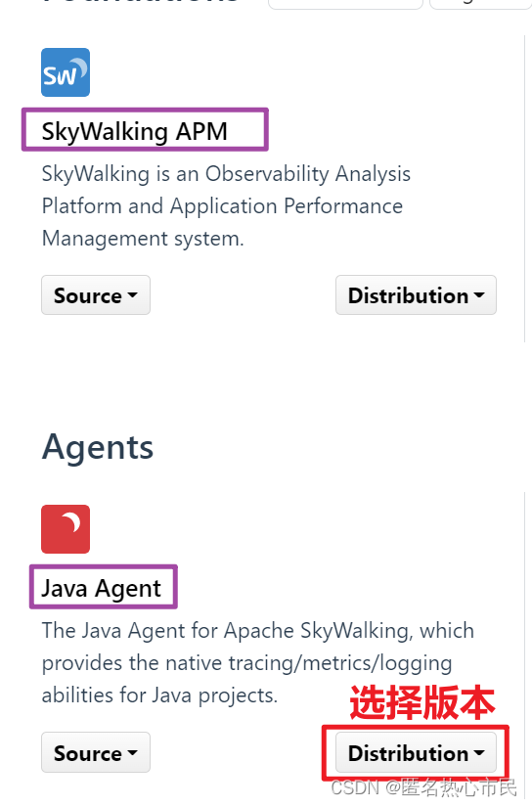
Task: Click the Agents section heading
Action: pyautogui.click(x=98, y=447)
